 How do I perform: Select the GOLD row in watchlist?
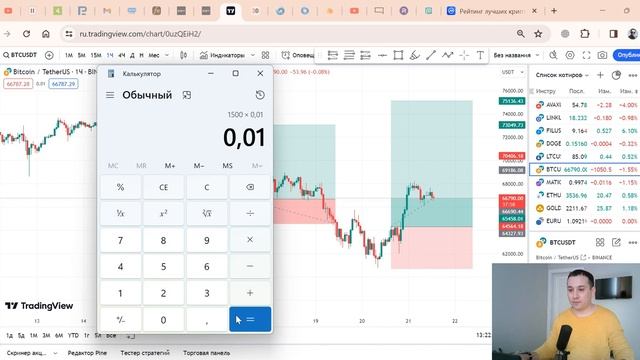[584, 208]
